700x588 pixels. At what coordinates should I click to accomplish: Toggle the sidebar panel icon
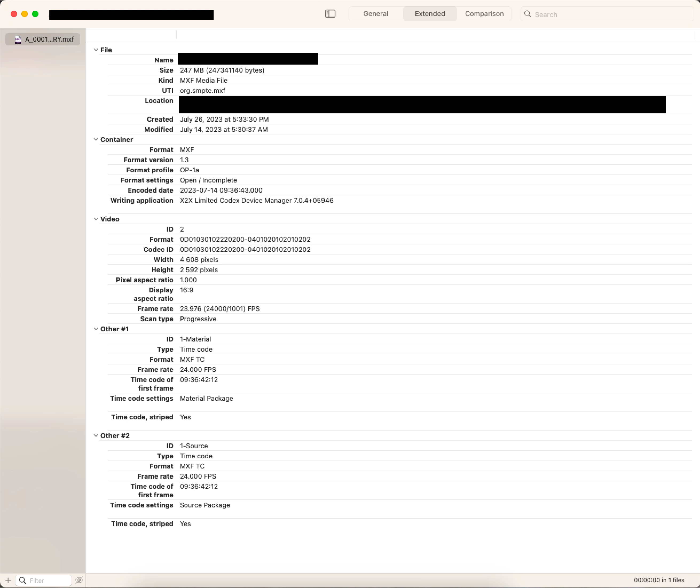click(x=330, y=14)
